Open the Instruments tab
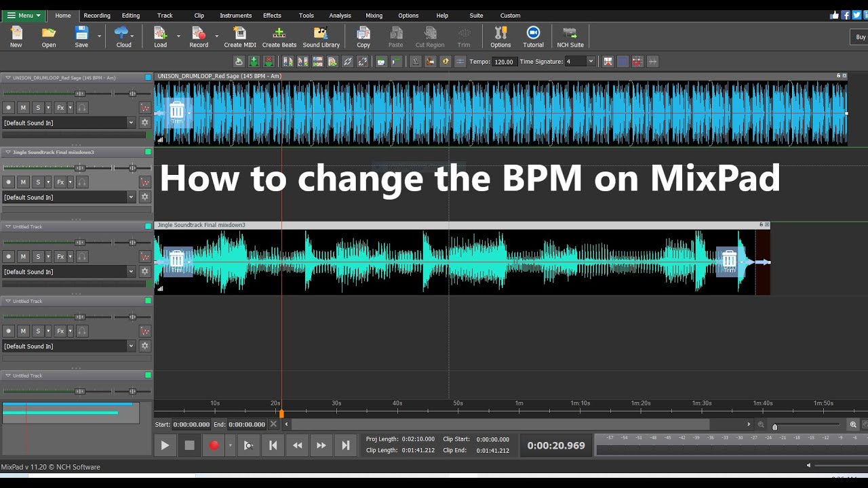 tap(235, 16)
